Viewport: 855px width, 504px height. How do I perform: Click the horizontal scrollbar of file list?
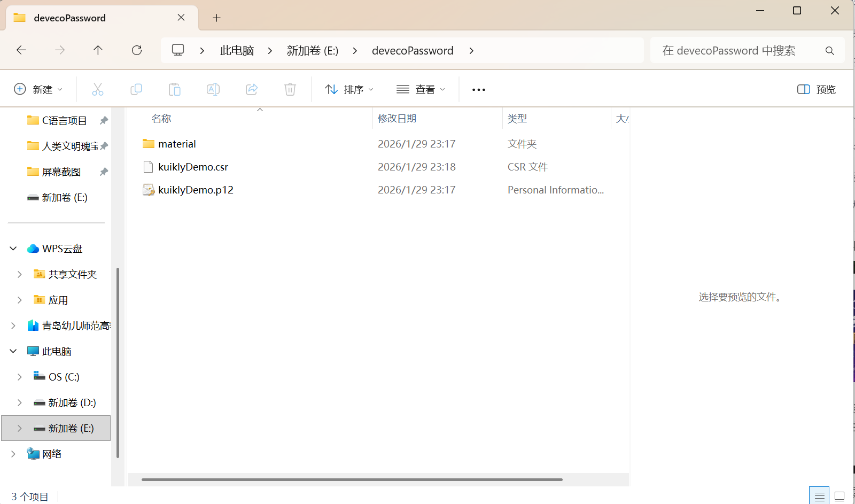(x=352, y=479)
